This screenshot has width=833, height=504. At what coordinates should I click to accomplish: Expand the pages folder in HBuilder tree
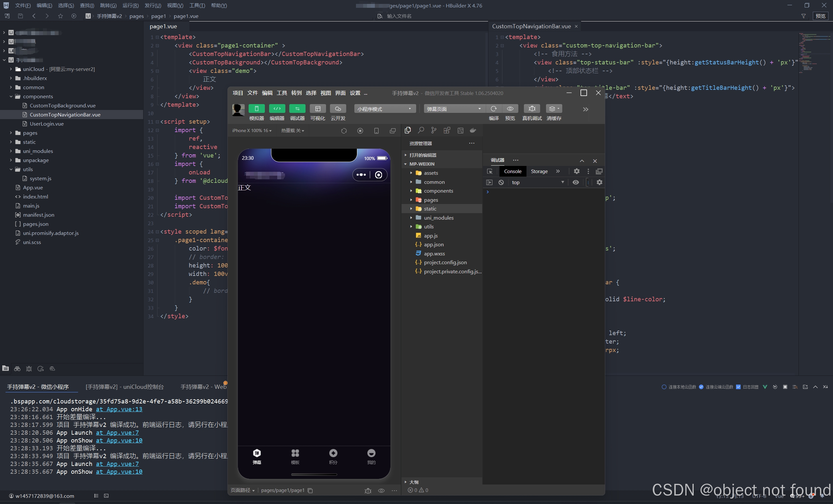tap(11, 133)
